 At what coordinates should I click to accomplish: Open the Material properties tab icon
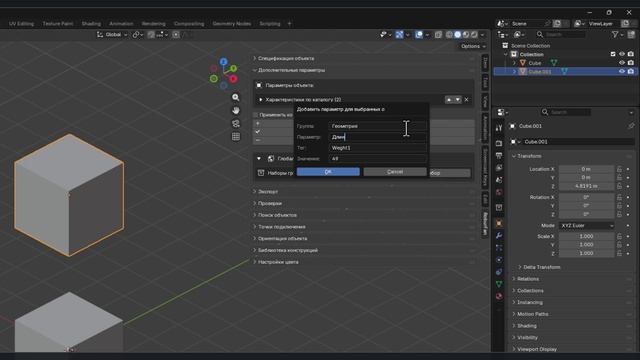pos(499,296)
